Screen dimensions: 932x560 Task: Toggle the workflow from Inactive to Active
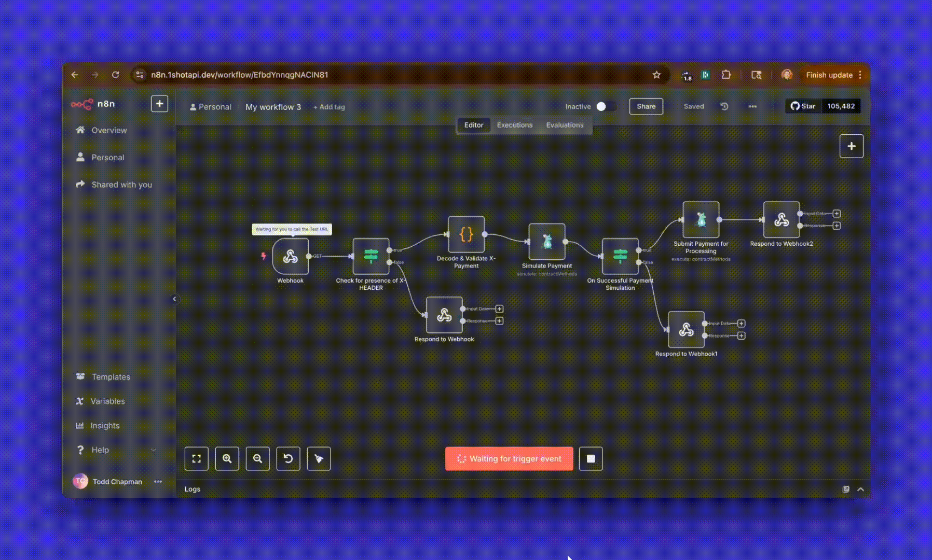pos(607,106)
